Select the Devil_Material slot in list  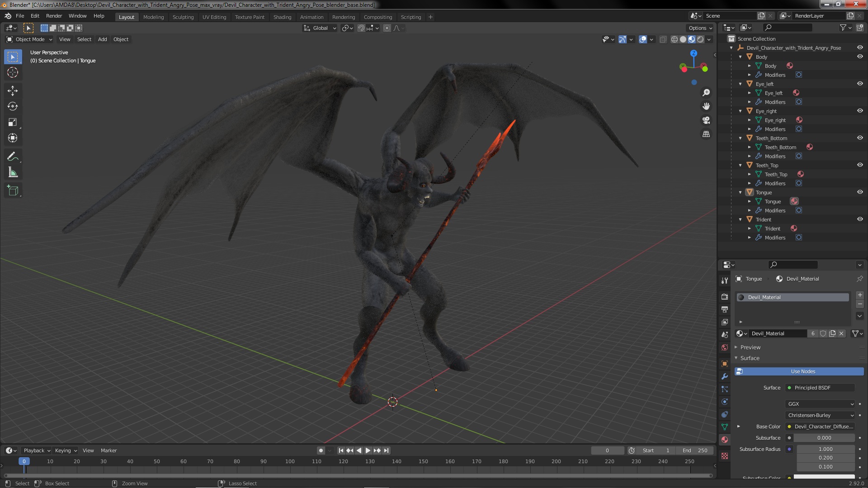click(793, 297)
